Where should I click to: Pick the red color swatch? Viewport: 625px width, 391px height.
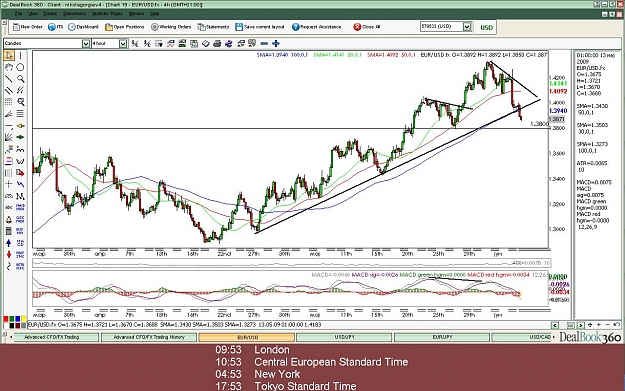pos(6,319)
